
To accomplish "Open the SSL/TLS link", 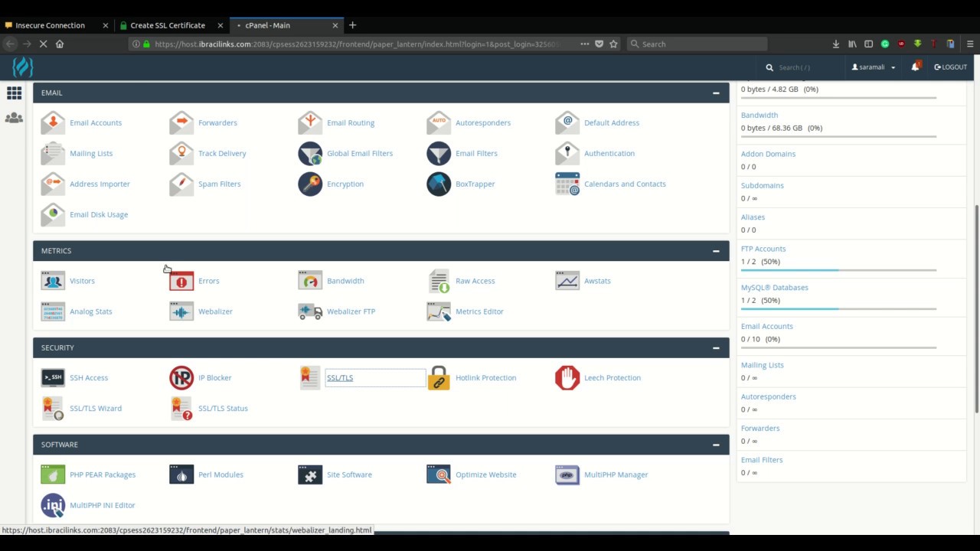I will pos(340,377).
